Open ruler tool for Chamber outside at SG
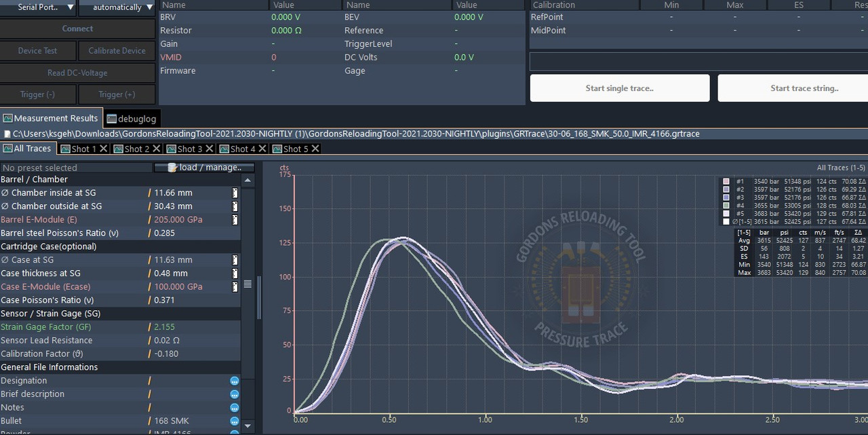 click(235, 206)
